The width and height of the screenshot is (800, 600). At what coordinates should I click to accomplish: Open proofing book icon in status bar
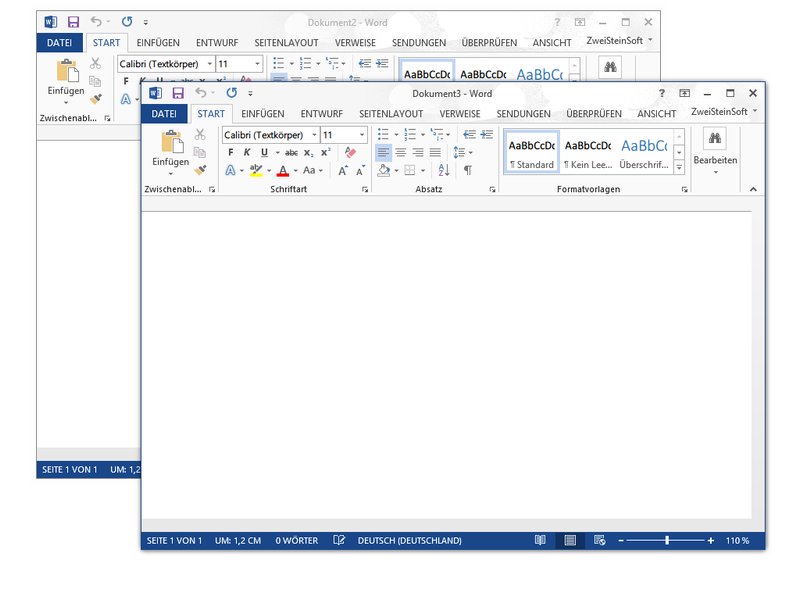pyautogui.click(x=339, y=540)
